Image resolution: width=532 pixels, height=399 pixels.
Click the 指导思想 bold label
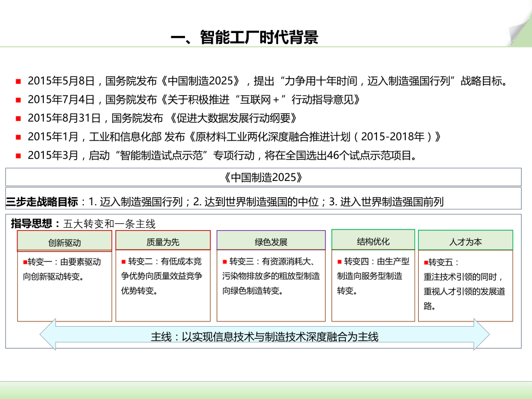tap(29, 221)
